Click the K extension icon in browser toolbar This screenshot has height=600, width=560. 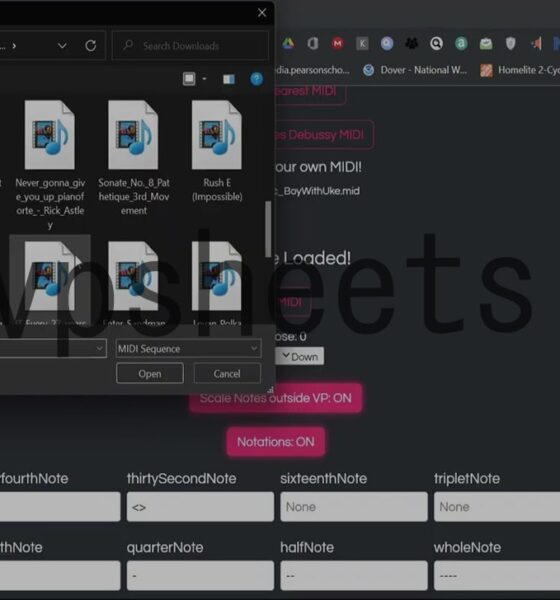(362, 44)
